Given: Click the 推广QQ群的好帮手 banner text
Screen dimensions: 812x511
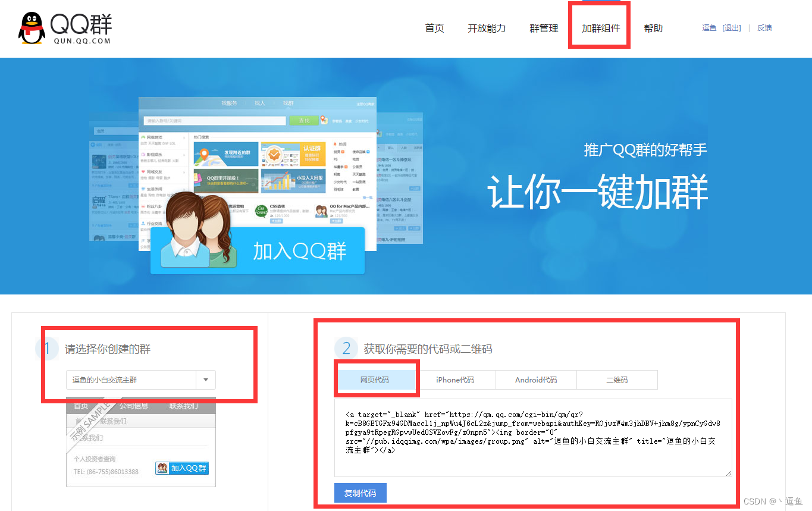Looking at the screenshot, I should pyautogui.click(x=645, y=150).
